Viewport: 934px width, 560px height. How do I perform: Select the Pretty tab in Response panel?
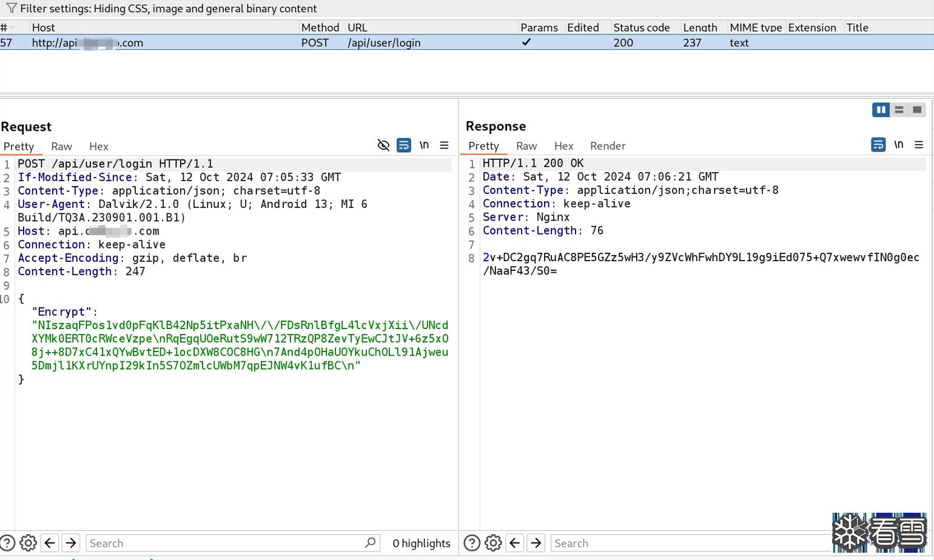coord(483,146)
